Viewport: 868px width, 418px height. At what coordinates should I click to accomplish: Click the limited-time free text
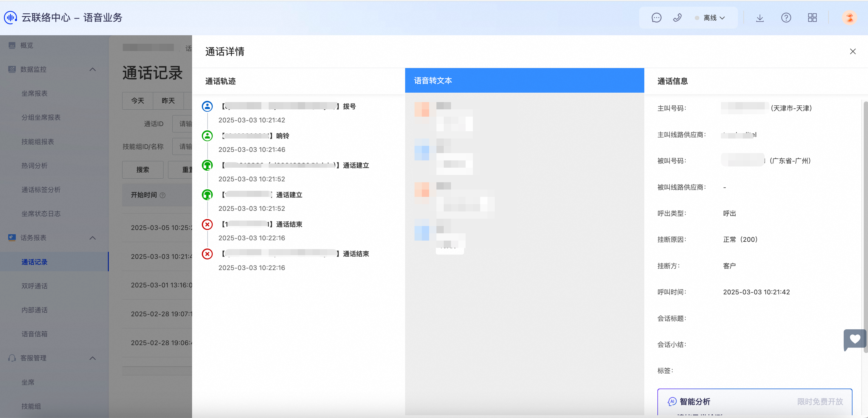coord(820,402)
